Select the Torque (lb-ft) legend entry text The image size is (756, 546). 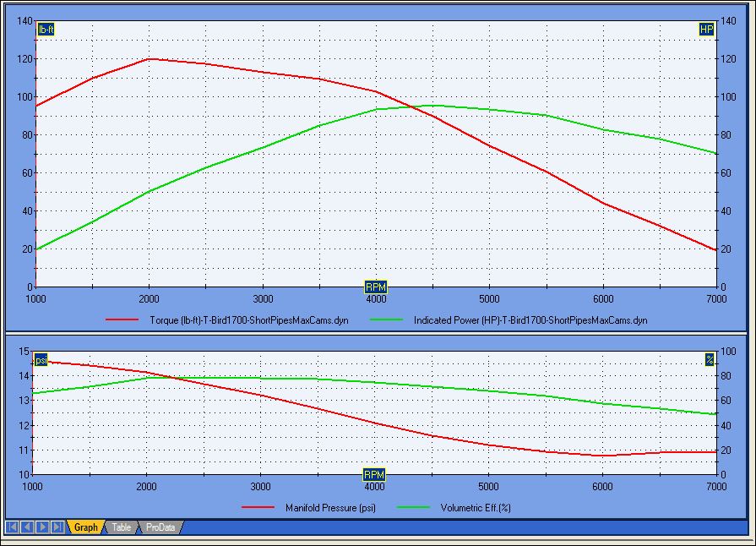(x=249, y=320)
